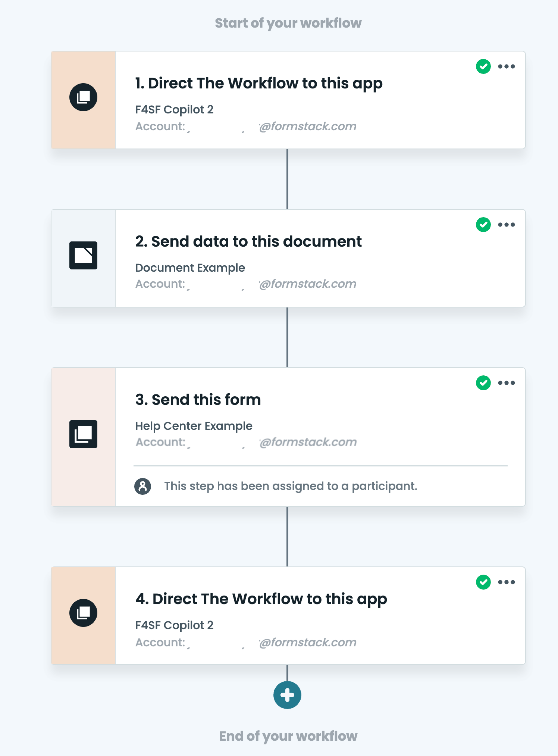Click the green checkmark on step 1

tap(483, 67)
